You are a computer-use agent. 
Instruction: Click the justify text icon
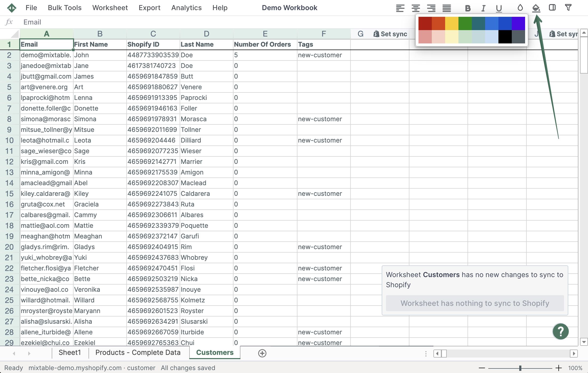(447, 8)
